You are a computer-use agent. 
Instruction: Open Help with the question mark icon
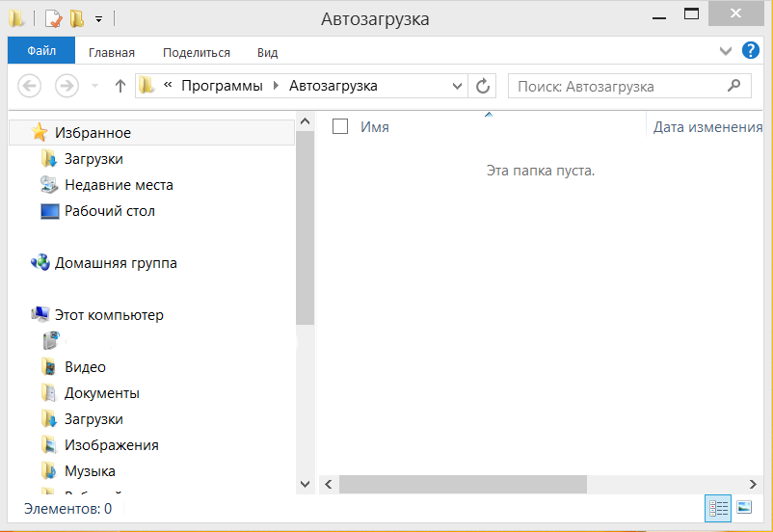coord(750,50)
